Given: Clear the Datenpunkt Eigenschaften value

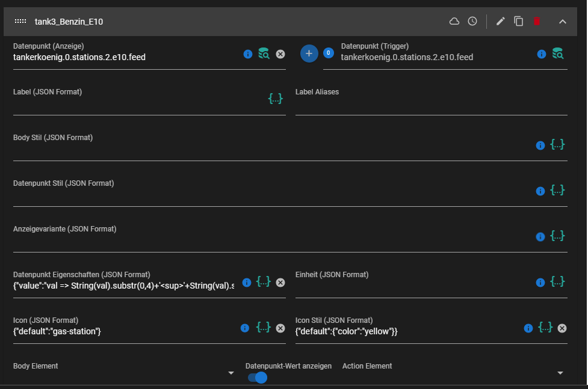Looking at the screenshot, I should click(280, 283).
